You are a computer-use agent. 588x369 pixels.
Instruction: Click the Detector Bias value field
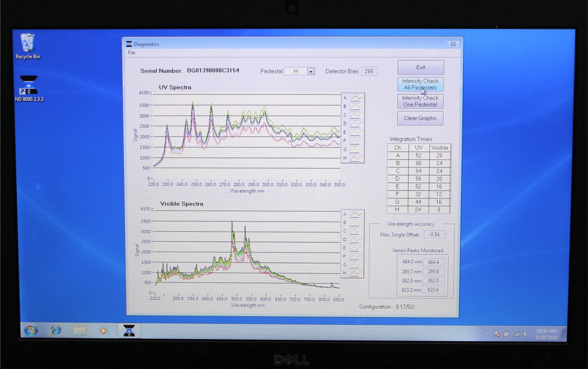pos(369,71)
